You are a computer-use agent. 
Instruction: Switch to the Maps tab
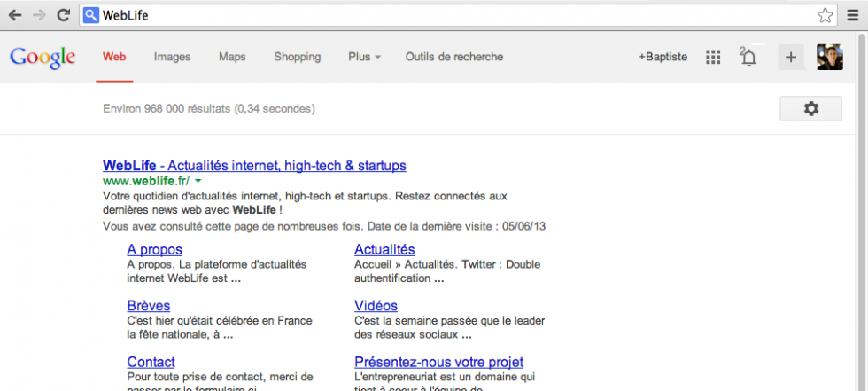(232, 57)
